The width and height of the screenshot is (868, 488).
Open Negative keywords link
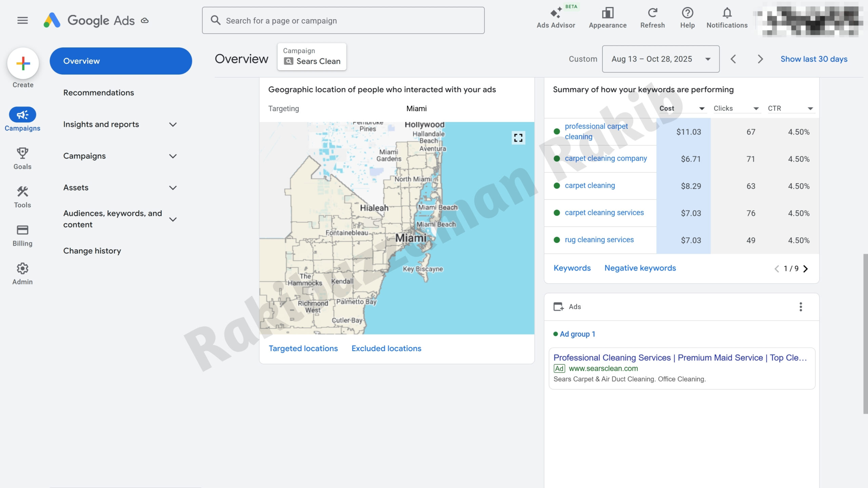(x=640, y=268)
